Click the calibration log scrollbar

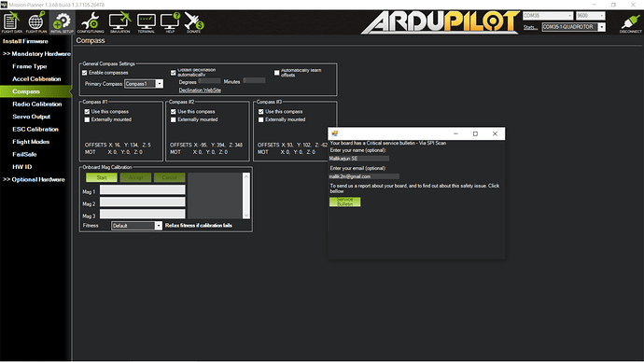[246, 196]
